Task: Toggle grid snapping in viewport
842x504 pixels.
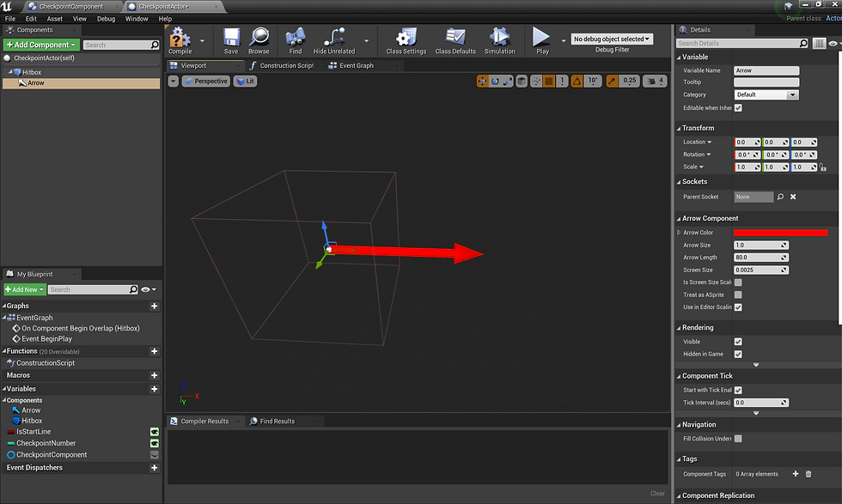Action: (x=549, y=81)
